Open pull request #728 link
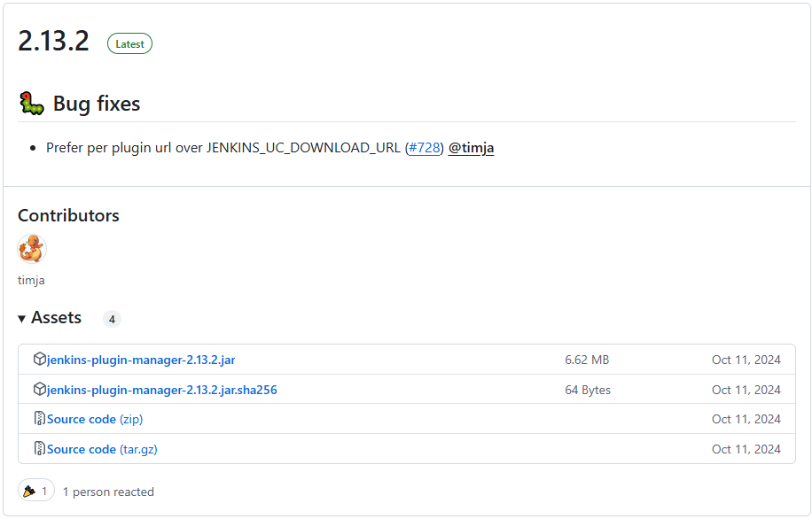This screenshot has width=812, height=519. [x=424, y=148]
